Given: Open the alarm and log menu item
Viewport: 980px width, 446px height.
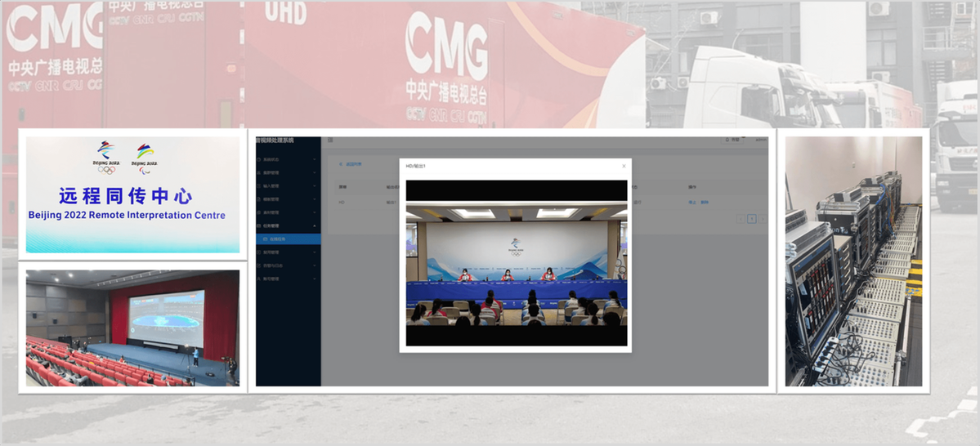Looking at the screenshot, I should (274, 265).
